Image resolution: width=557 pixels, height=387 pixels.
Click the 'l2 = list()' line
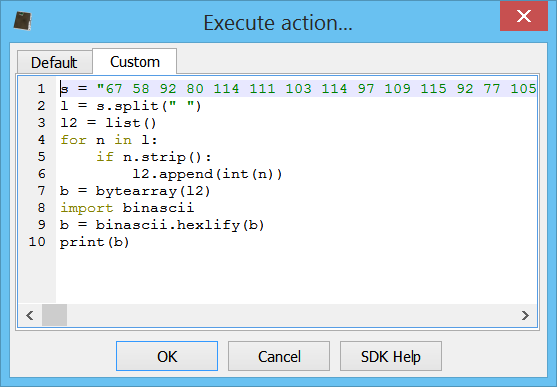108,123
